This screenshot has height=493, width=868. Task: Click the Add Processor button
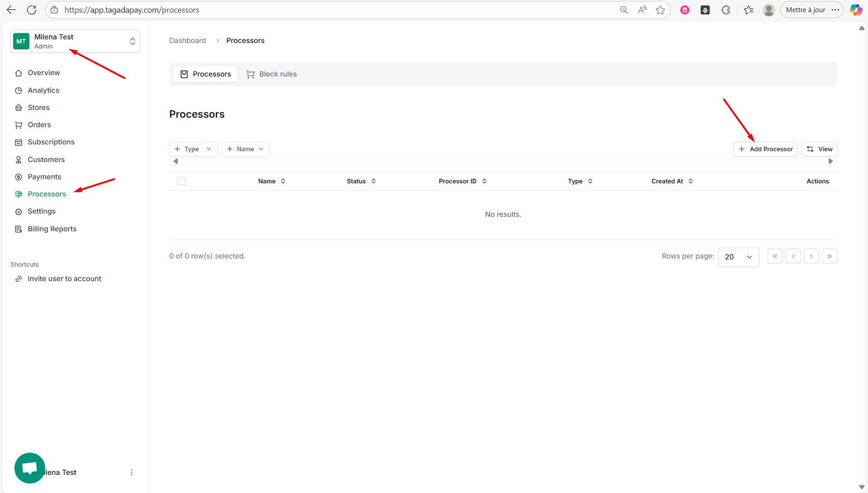pyautogui.click(x=765, y=149)
